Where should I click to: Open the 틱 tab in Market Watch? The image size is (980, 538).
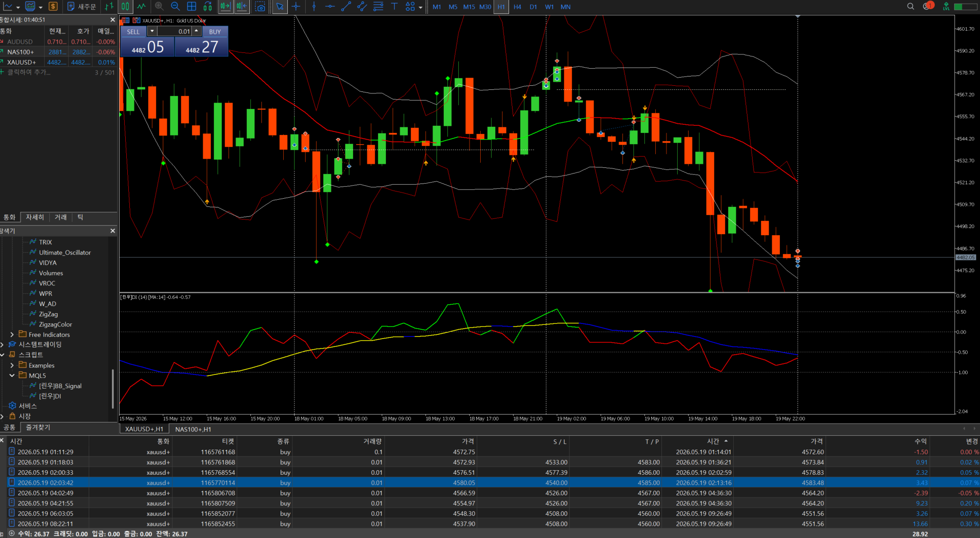click(x=80, y=217)
